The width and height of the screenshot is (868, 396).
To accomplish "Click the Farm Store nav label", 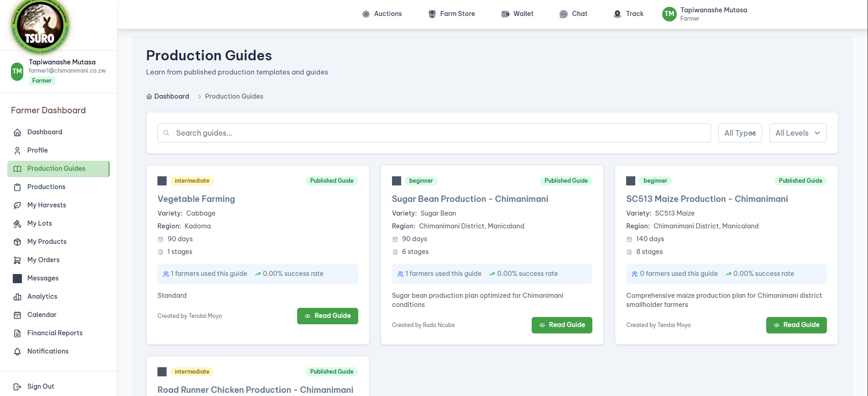I will 457,14.
